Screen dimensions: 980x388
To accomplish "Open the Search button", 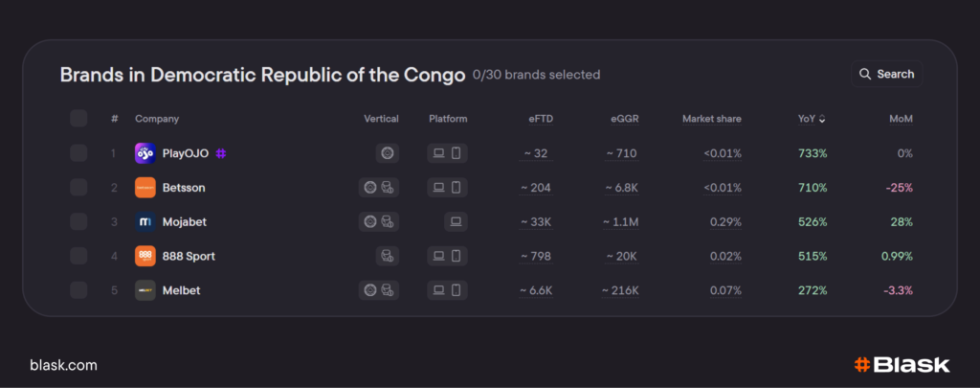I will tap(886, 74).
